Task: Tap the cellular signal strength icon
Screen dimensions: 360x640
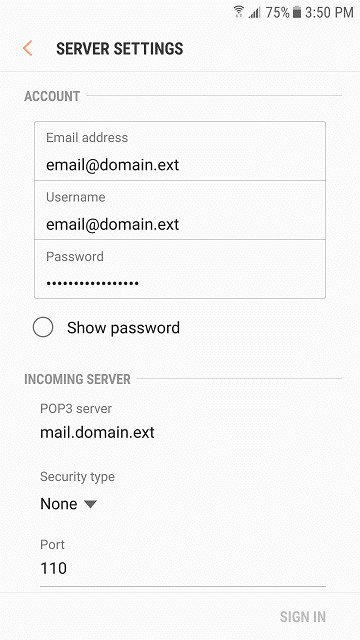Action: pos(255,13)
